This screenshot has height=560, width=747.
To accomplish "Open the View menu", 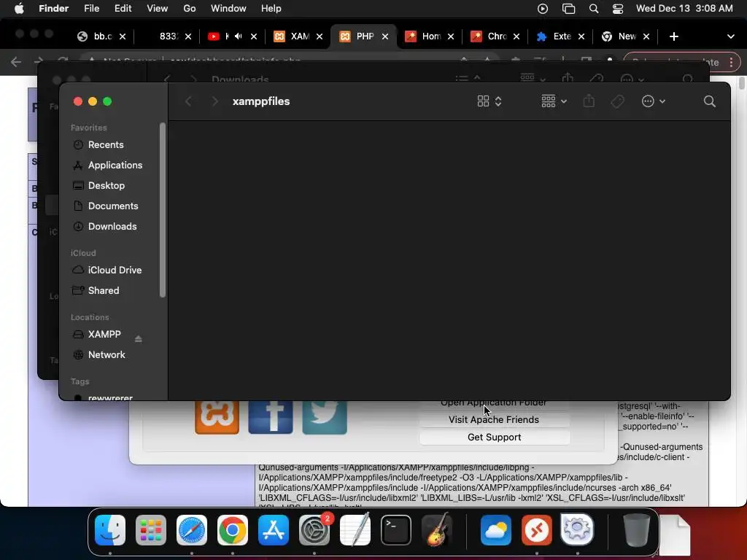I will 158,9.
